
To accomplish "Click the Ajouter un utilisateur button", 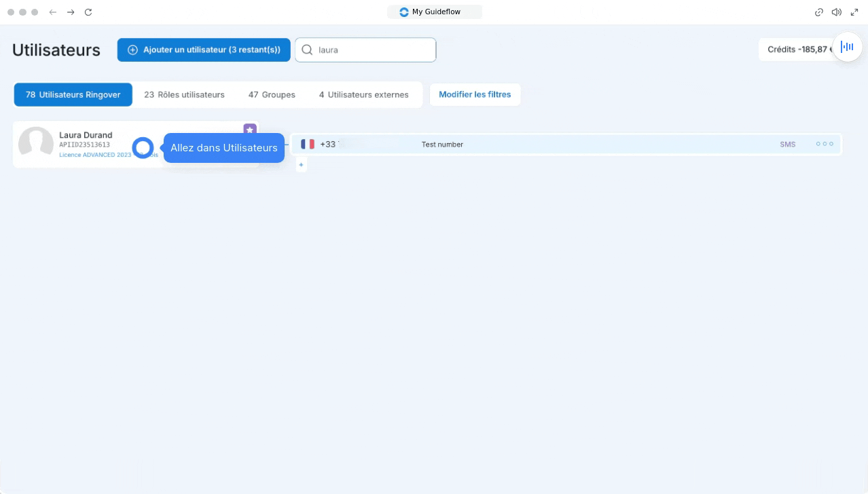I will pos(204,50).
